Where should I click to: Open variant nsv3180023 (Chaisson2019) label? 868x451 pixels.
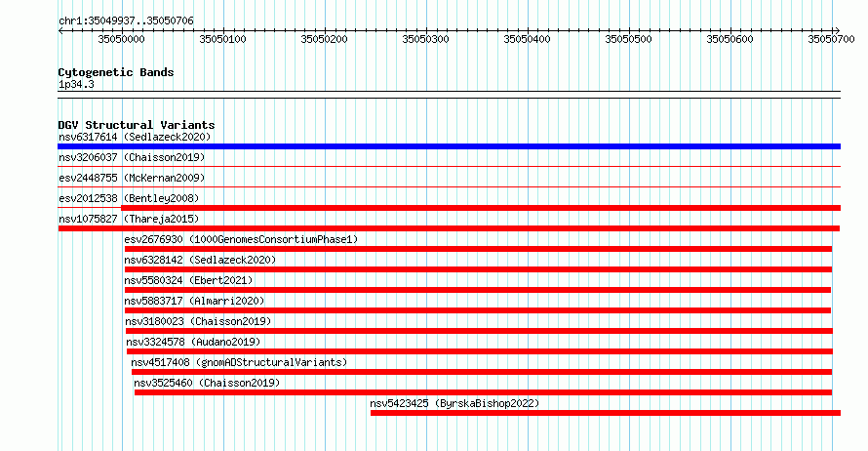[x=198, y=321]
